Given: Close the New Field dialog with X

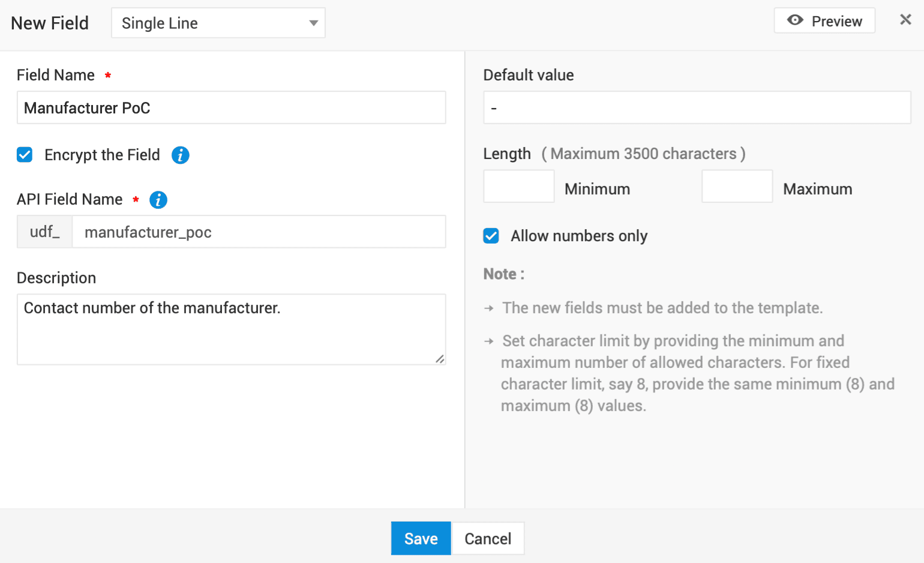Looking at the screenshot, I should pyautogui.click(x=905, y=20).
